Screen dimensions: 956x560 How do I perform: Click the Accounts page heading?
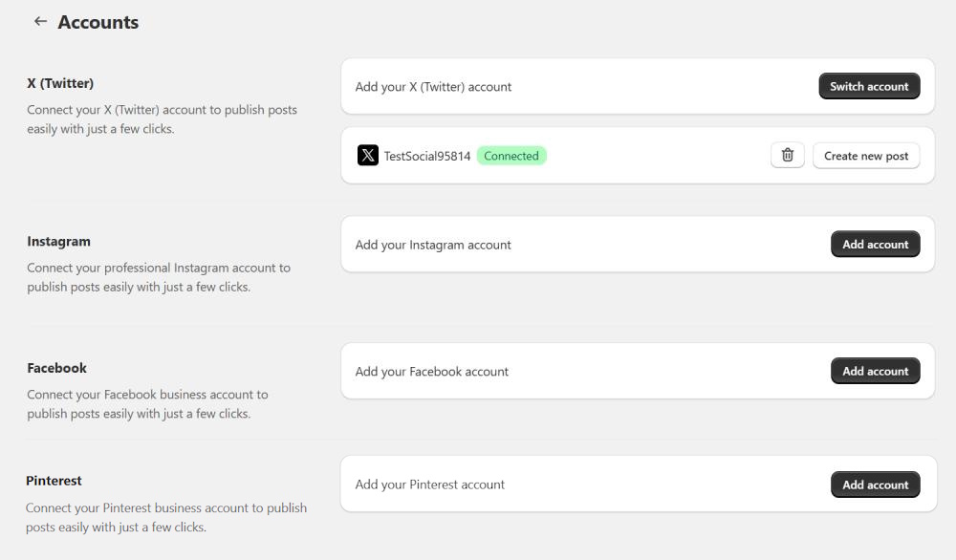coord(98,22)
